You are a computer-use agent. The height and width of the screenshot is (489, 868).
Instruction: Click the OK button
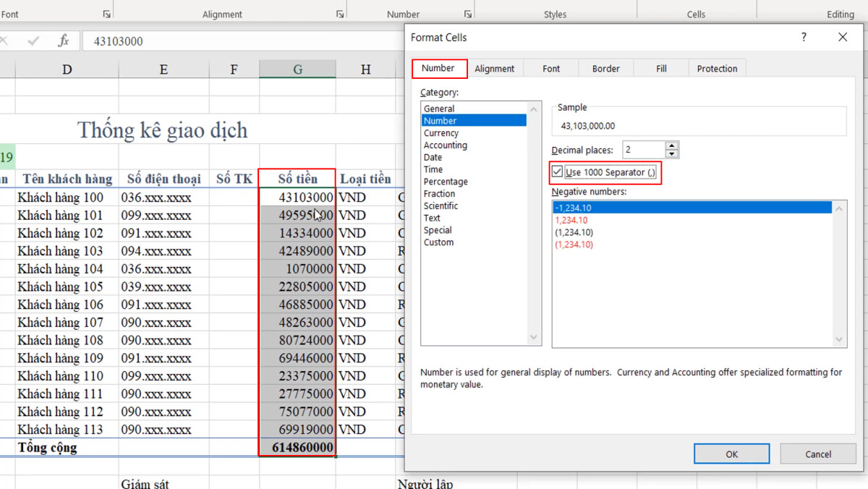[731, 454]
